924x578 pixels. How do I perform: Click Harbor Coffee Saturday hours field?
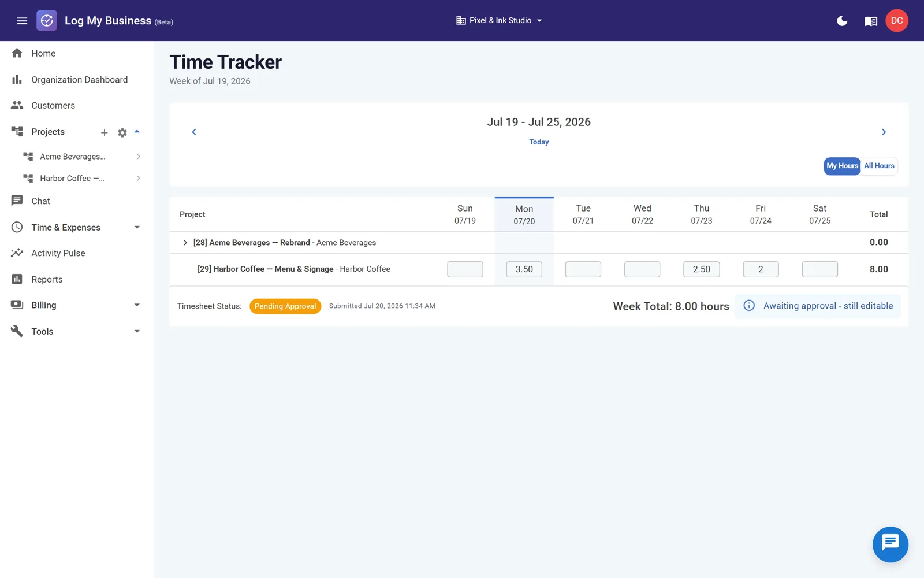819,269
